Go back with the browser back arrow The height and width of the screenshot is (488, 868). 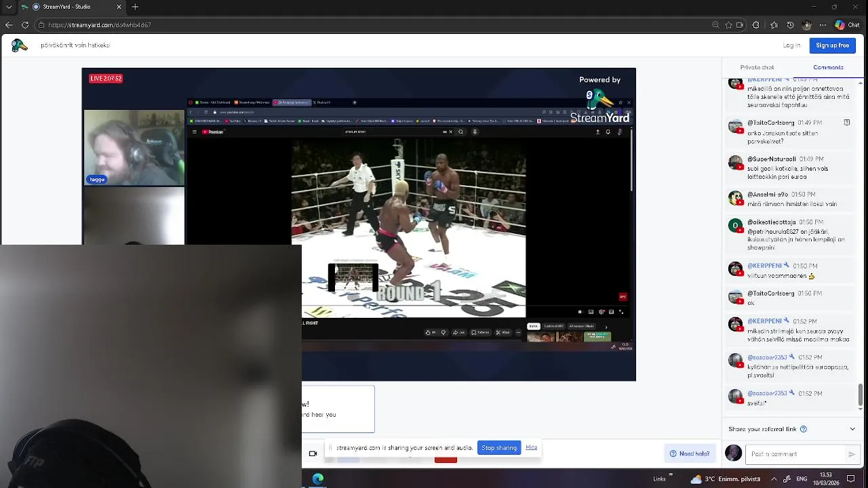coord(9,25)
